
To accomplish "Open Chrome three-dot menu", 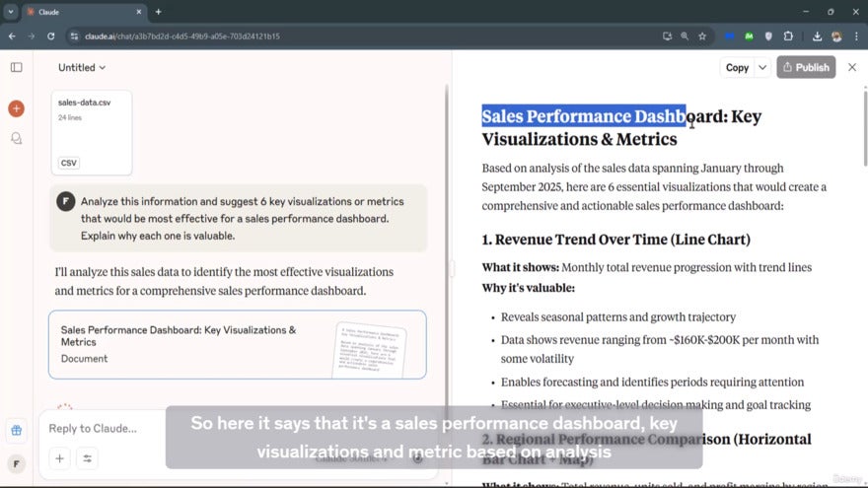I will [x=856, y=35].
